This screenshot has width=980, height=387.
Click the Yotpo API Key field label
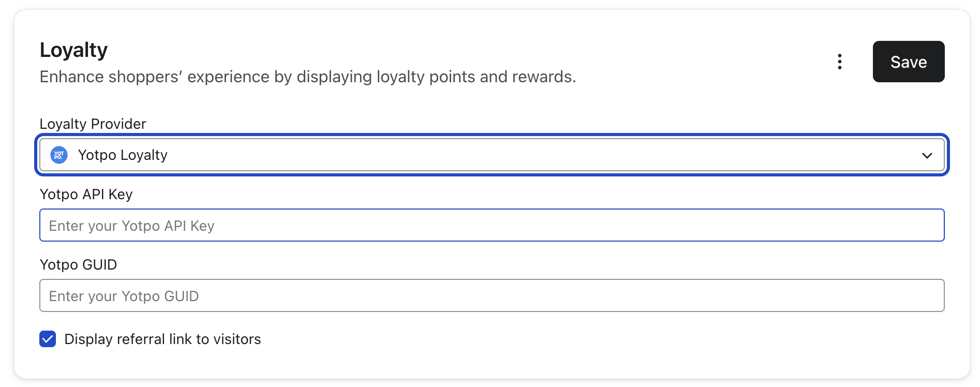tap(86, 194)
